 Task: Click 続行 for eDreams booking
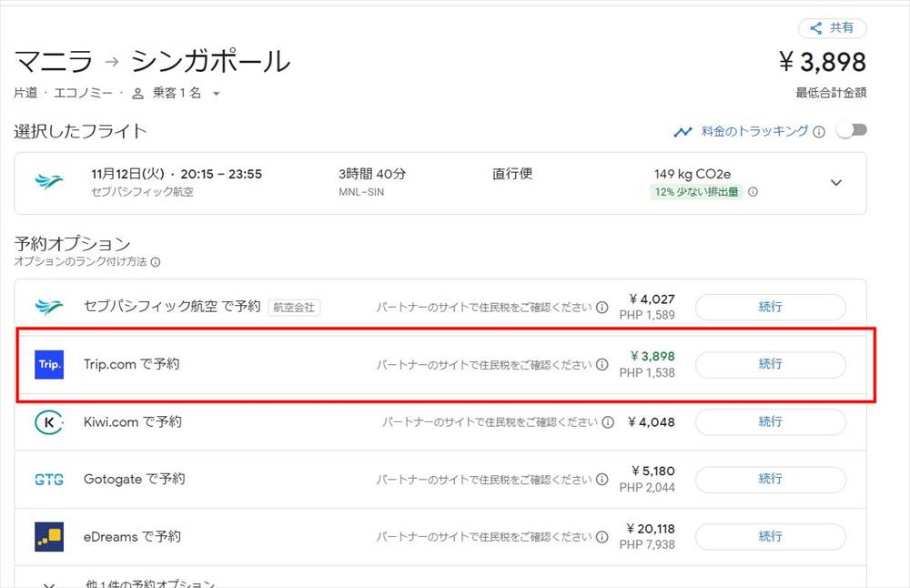tap(770, 537)
